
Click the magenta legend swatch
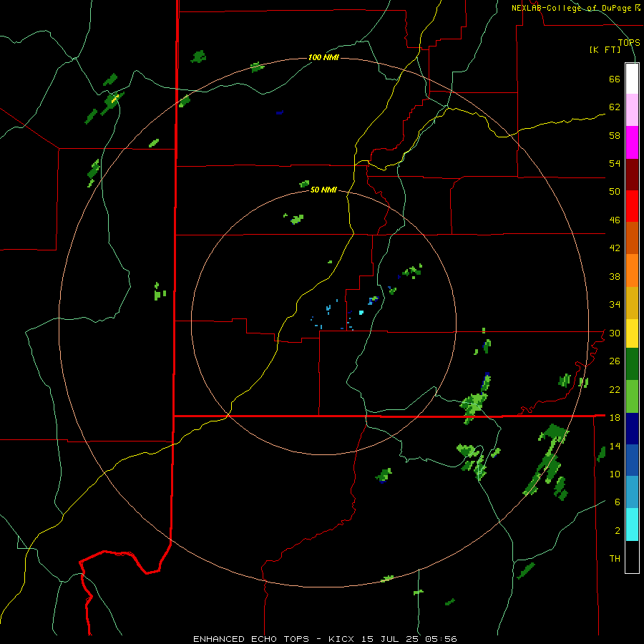click(632, 142)
